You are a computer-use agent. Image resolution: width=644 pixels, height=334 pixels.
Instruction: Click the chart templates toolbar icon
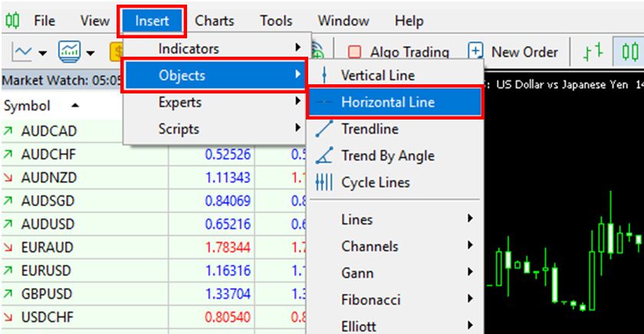[x=70, y=52]
